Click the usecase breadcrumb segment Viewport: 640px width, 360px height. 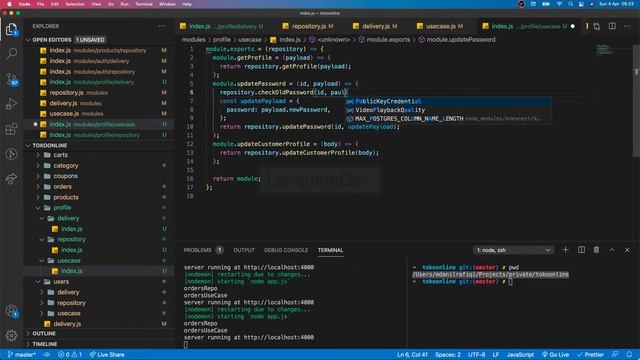[250, 40]
